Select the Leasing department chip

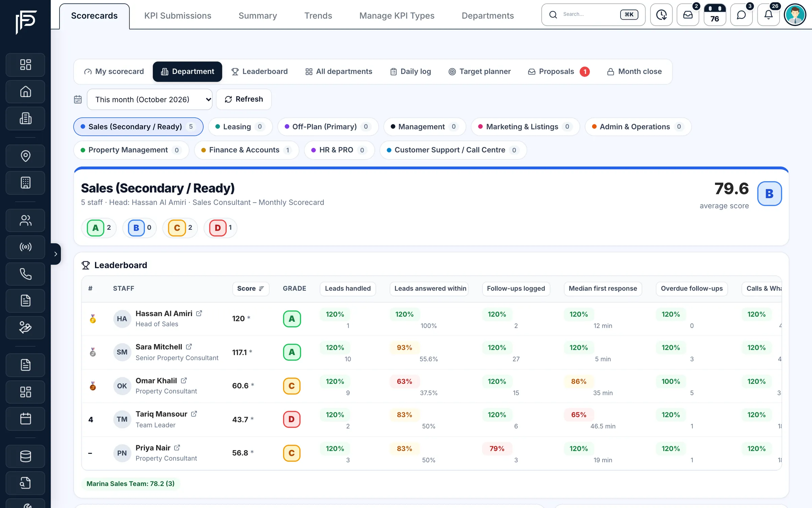pos(240,127)
